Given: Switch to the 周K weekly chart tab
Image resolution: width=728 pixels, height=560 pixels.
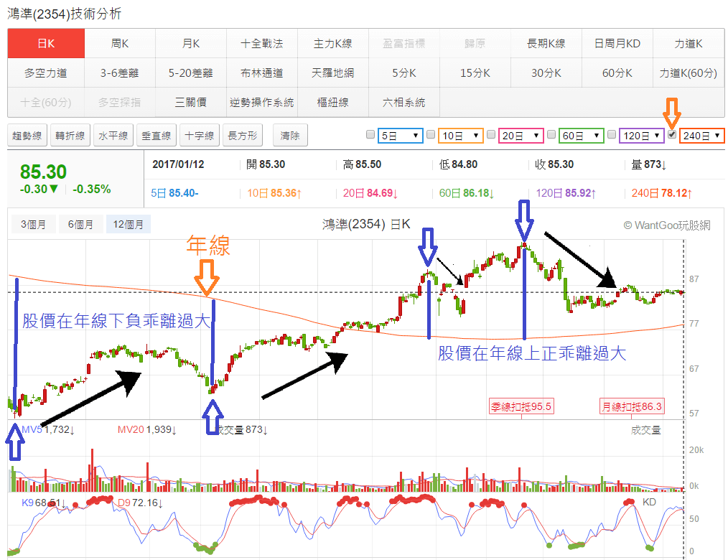Looking at the screenshot, I should [120, 44].
